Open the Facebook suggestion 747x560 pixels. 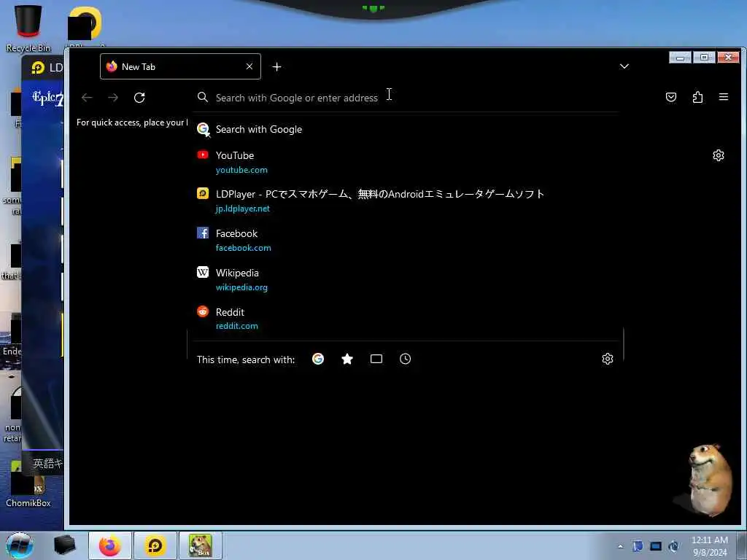(407, 240)
